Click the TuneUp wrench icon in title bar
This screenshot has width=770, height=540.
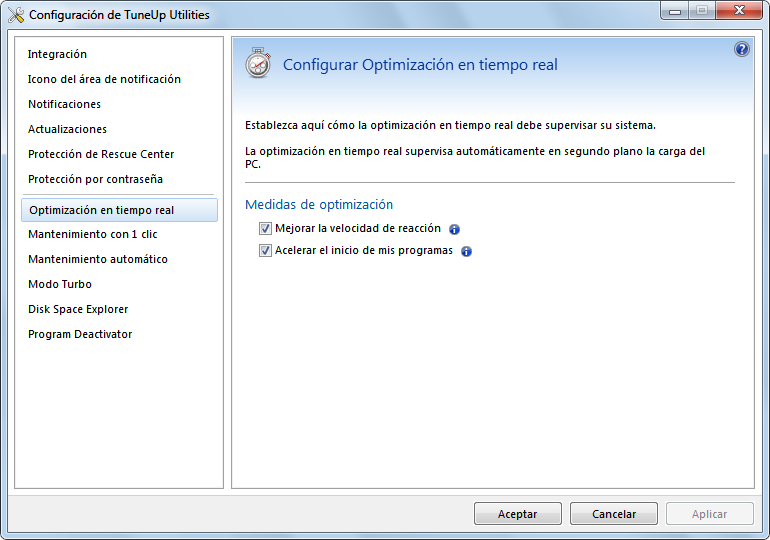16,15
